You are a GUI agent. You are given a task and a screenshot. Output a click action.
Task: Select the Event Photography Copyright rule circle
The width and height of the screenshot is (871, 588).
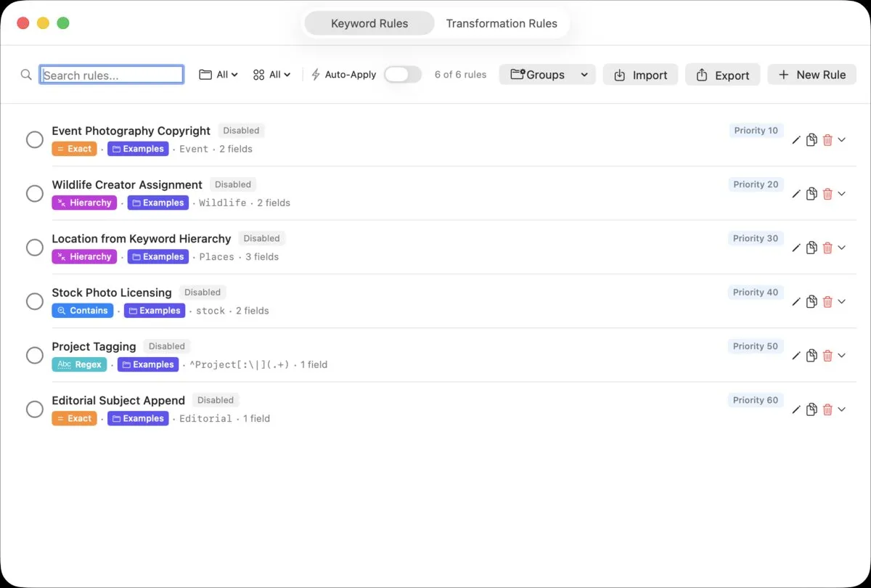tap(34, 139)
